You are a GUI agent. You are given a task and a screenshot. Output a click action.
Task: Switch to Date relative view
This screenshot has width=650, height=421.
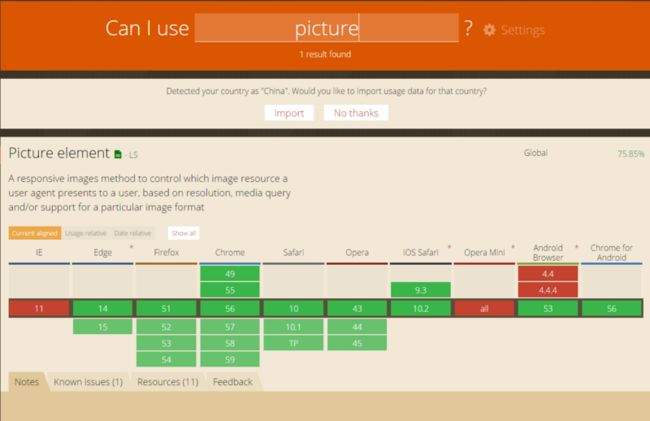coord(133,233)
